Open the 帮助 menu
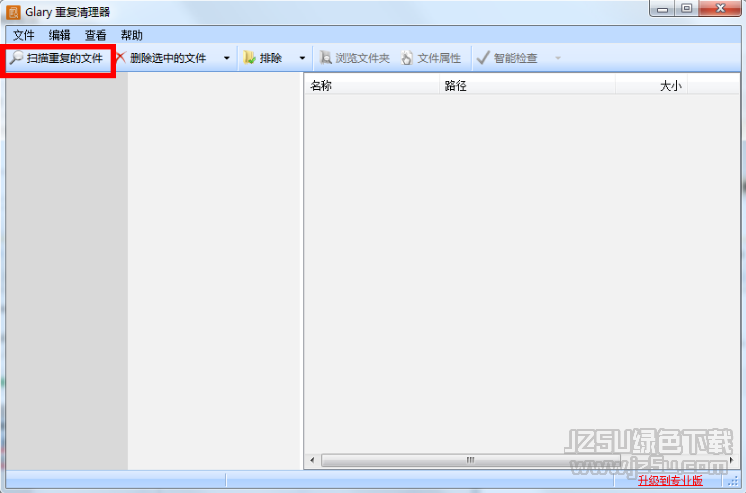This screenshot has width=746, height=493. point(132,35)
